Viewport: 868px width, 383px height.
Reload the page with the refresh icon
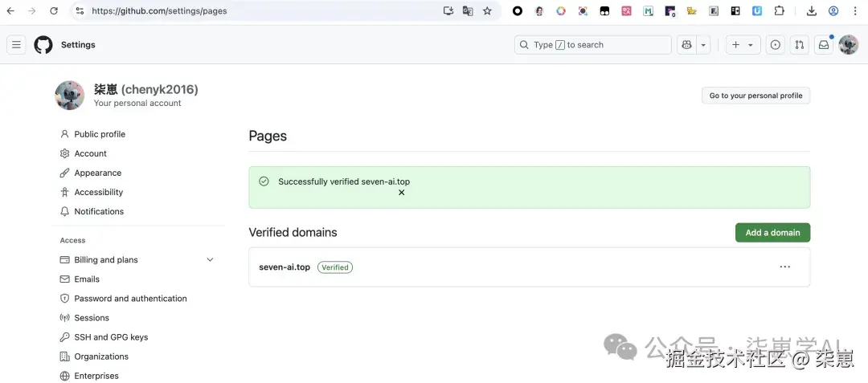pos(54,11)
